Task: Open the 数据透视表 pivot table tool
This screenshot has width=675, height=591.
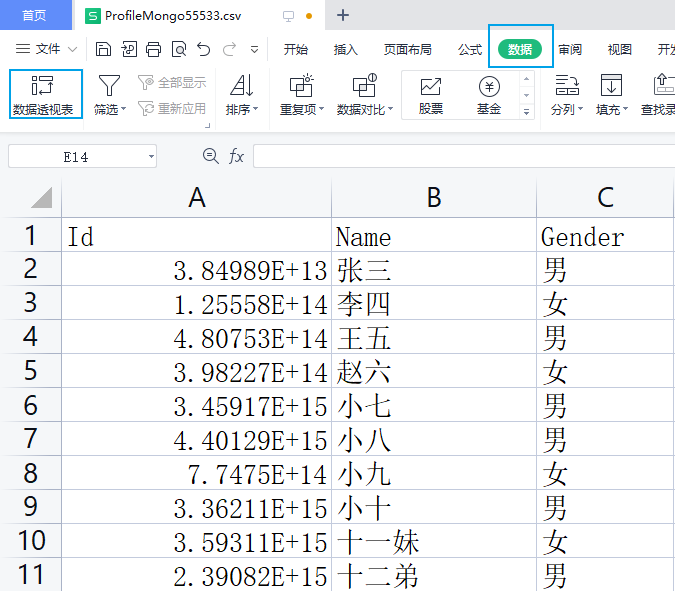Action: [43, 94]
